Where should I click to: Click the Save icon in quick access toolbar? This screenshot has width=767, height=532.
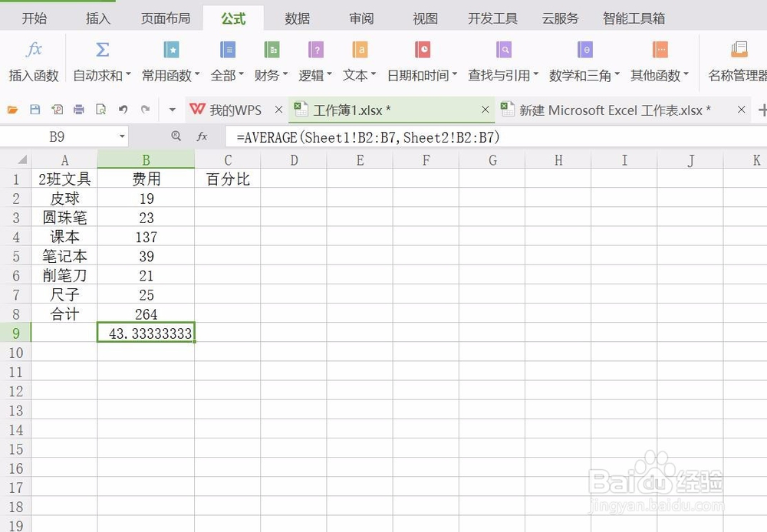click(x=34, y=110)
